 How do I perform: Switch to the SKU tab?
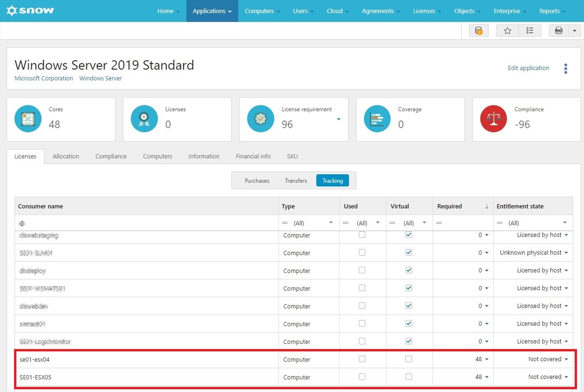click(292, 156)
